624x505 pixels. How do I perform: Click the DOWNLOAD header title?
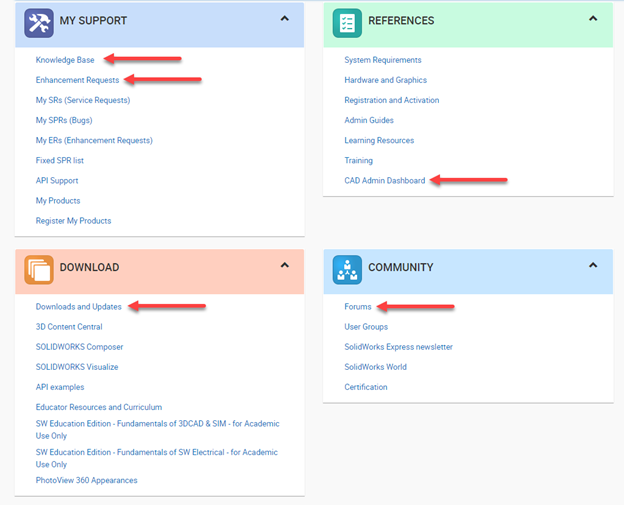pos(90,267)
